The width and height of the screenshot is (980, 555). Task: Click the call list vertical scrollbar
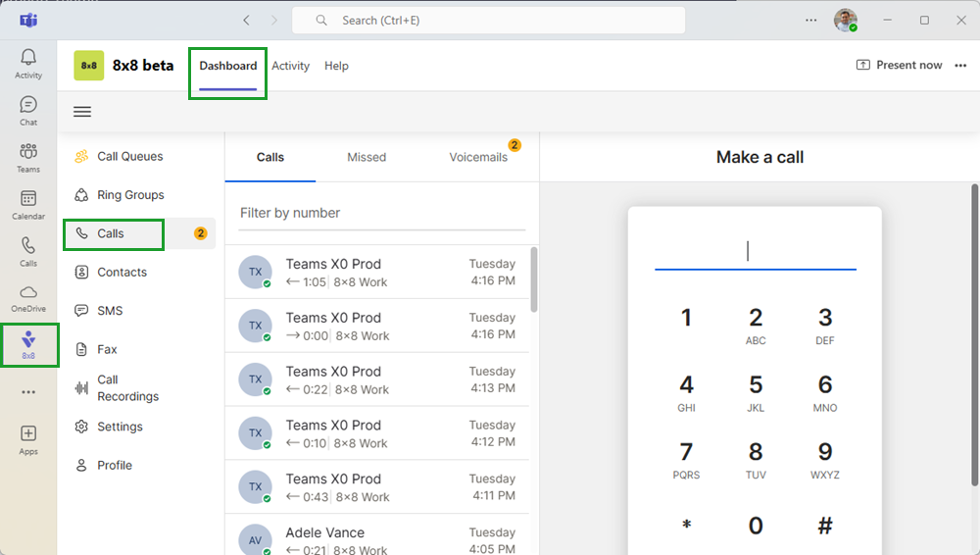pos(533,279)
